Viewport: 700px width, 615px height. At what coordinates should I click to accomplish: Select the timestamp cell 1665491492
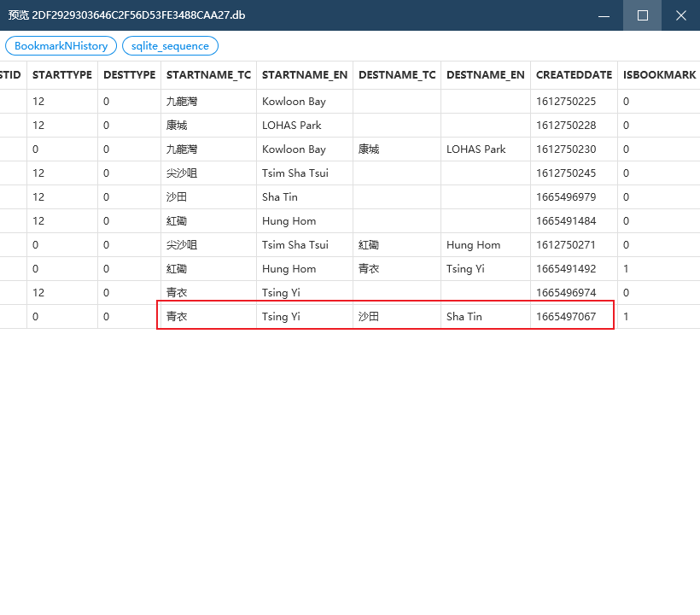coord(566,268)
